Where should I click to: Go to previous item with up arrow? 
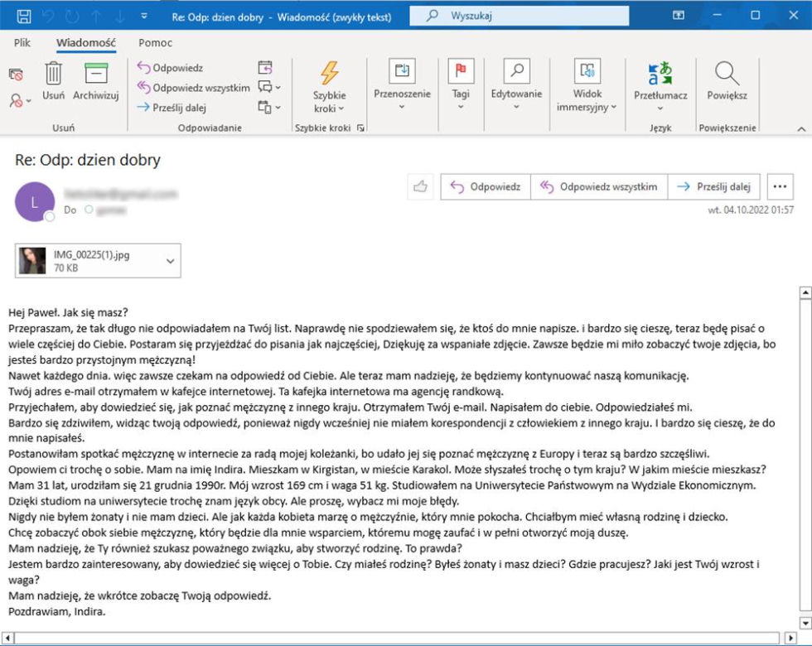(x=96, y=17)
